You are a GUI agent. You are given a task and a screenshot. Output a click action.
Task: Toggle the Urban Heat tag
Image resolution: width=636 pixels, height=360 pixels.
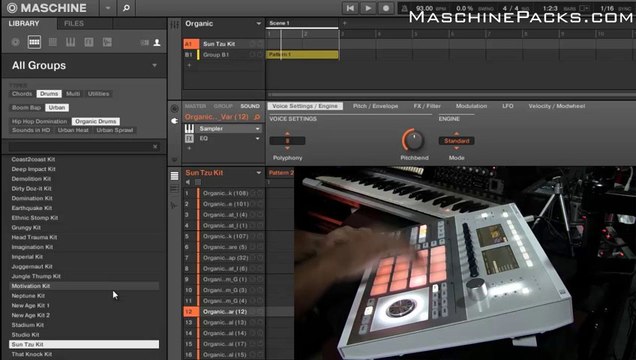(73, 130)
